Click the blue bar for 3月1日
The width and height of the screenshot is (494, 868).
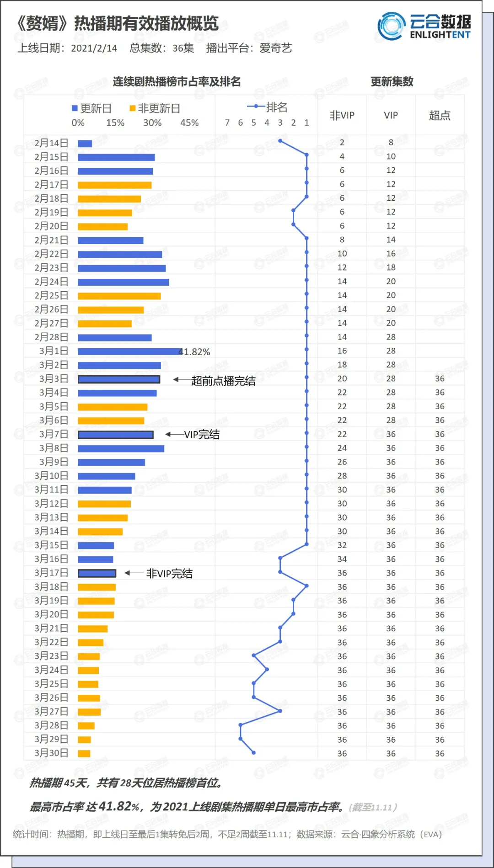click(x=130, y=351)
